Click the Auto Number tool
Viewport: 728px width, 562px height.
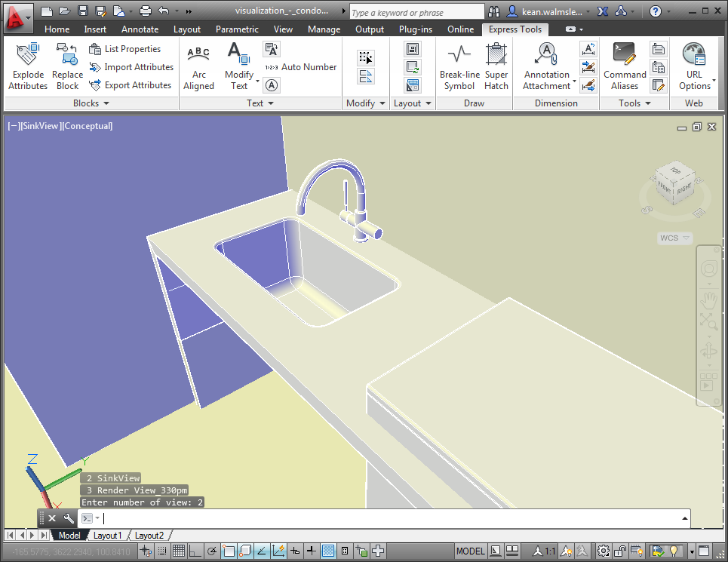click(x=300, y=67)
